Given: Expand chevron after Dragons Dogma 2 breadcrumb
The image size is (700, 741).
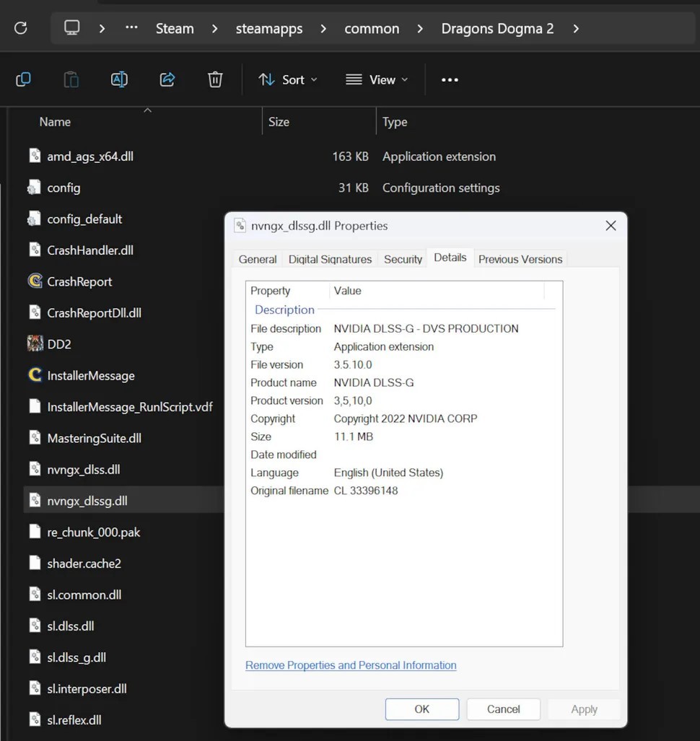Looking at the screenshot, I should click(x=575, y=29).
